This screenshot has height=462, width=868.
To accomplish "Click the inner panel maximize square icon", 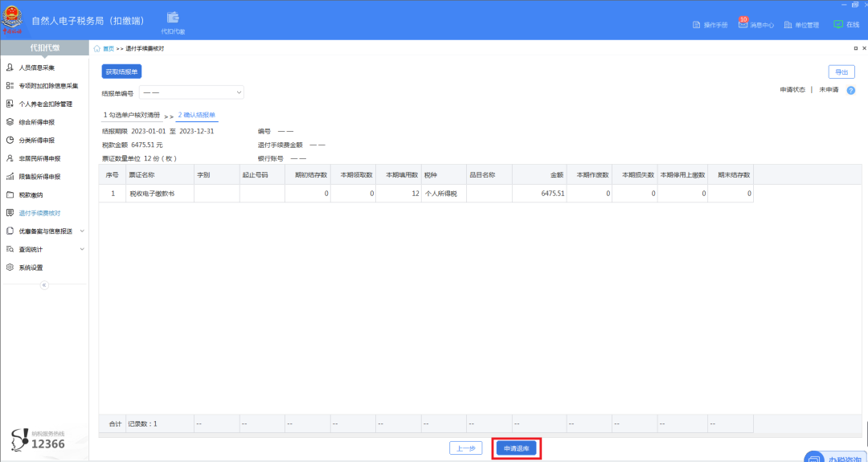I will pos(856,49).
